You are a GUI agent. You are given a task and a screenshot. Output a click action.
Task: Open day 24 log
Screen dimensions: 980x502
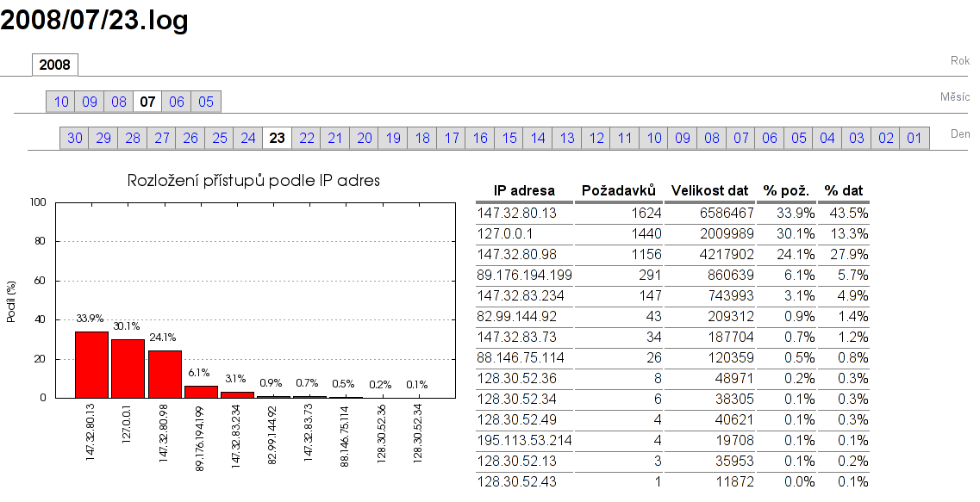point(248,138)
